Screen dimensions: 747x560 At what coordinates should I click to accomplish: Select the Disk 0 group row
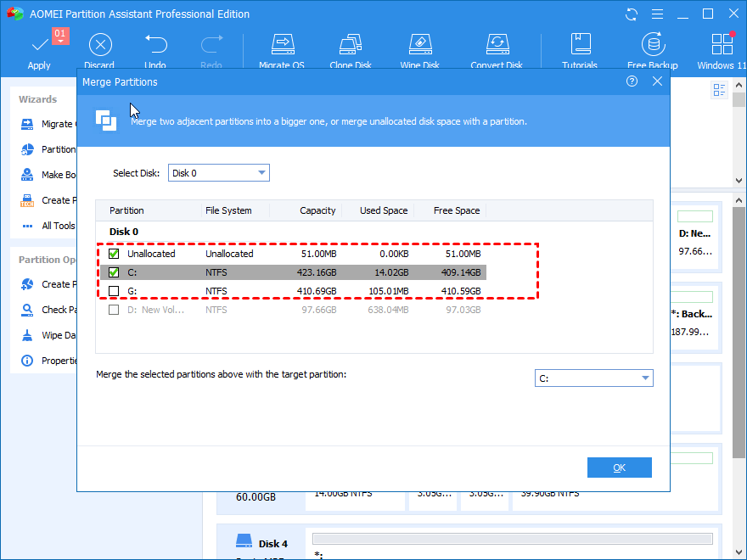click(x=124, y=232)
